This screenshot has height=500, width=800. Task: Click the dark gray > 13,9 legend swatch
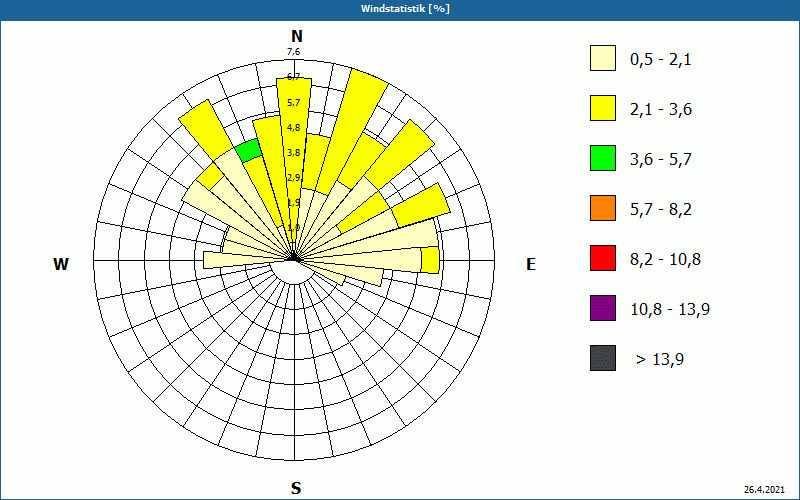603,358
